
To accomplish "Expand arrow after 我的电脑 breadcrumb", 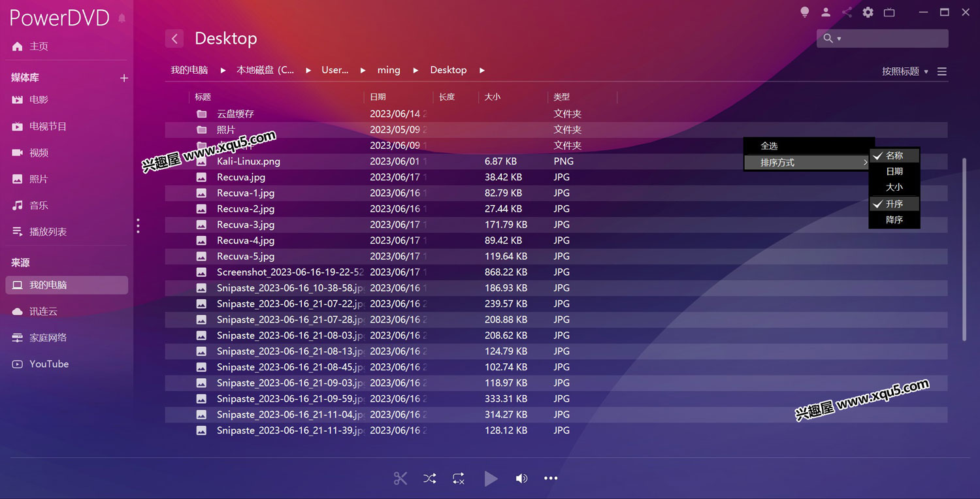I will point(223,71).
